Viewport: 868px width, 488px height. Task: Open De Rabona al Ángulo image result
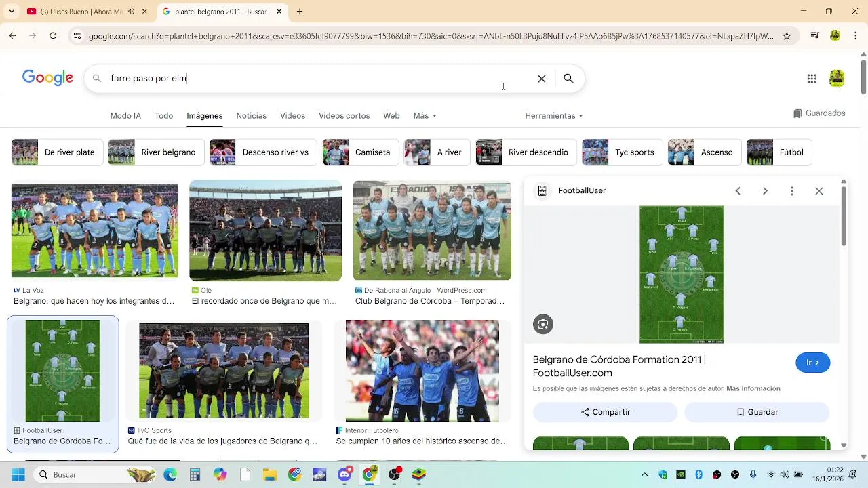point(432,230)
